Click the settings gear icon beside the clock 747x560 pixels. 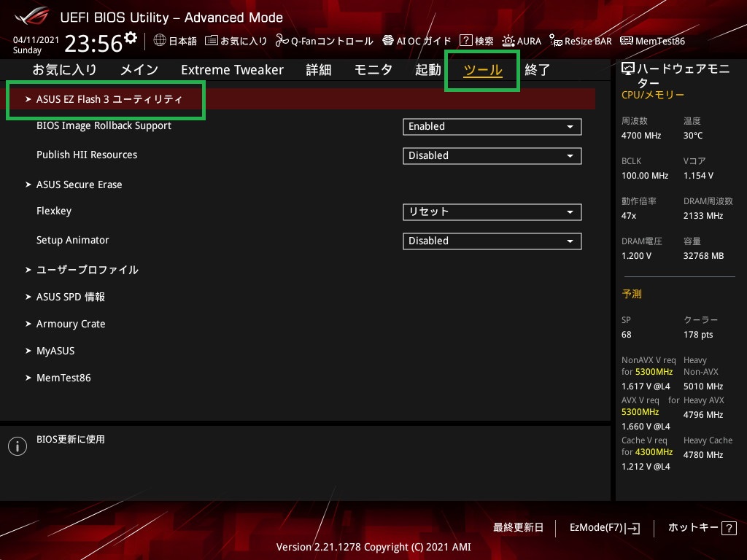(x=131, y=38)
